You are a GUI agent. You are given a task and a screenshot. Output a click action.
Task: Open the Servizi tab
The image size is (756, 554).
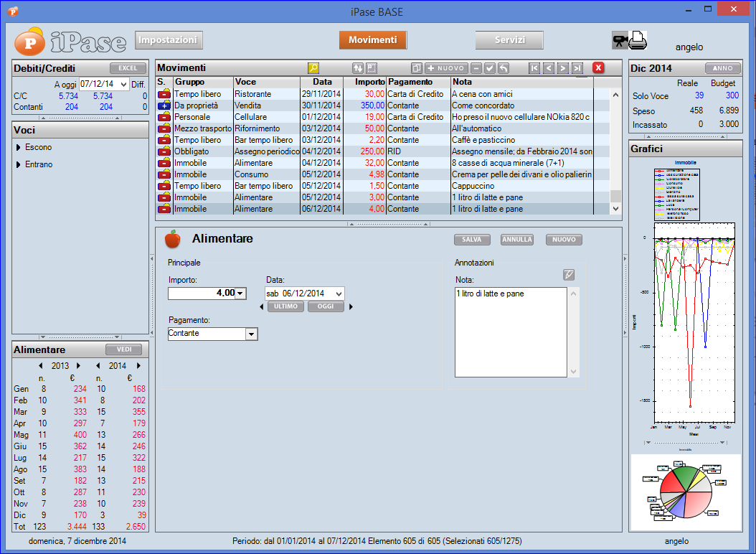point(509,40)
